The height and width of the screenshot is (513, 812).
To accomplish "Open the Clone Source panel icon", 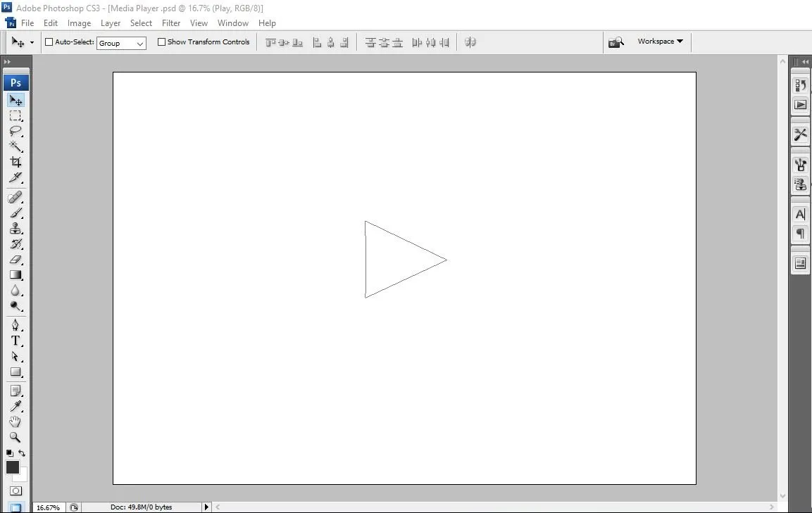I will (800, 184).
